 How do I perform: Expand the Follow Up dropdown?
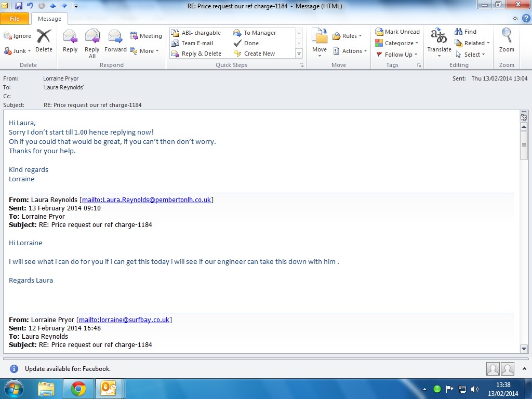[x=397, y=55]
